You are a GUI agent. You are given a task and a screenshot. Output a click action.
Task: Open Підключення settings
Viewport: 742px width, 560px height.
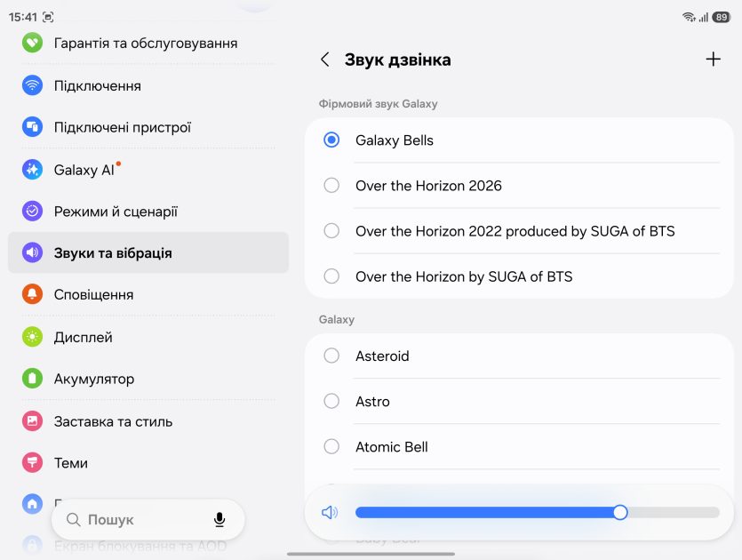(148, 85)
